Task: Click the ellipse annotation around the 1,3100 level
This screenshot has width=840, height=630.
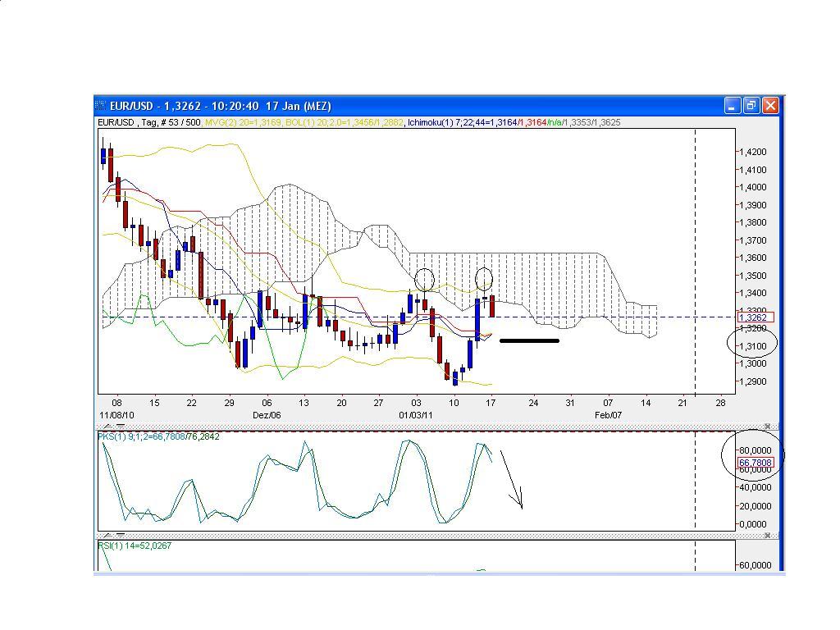Action: 751,344
